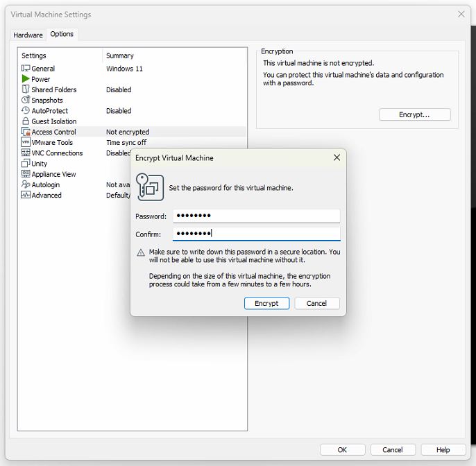
Task: Close the Encrypt Virtual Machine dialog
Action: tap(337, 158)
